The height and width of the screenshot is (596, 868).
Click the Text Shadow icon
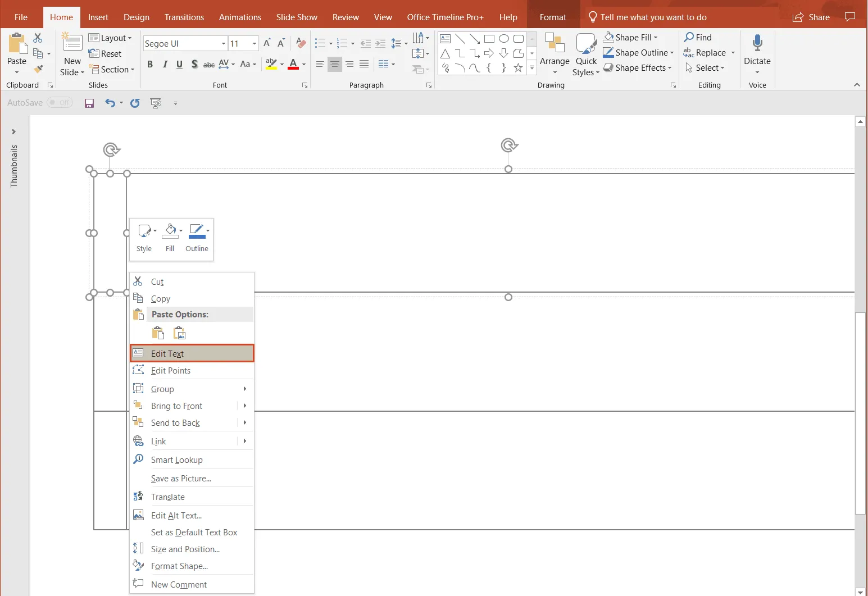click(194, 65)
